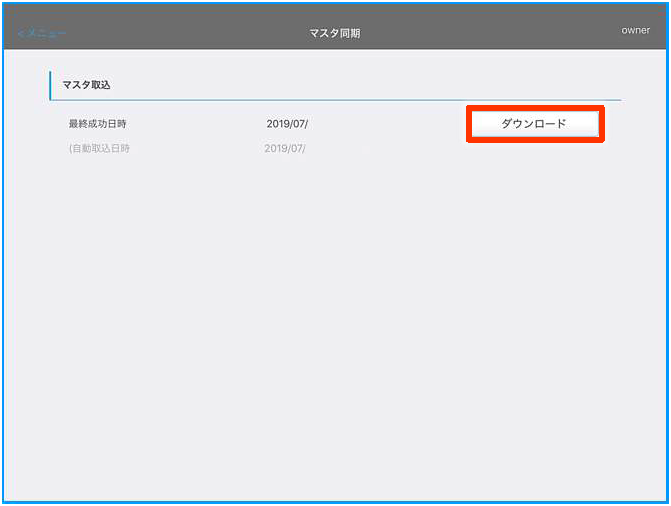Go back via the メニュー link
The width and height of the screenshot is (671, 506).
click(46, 33)
